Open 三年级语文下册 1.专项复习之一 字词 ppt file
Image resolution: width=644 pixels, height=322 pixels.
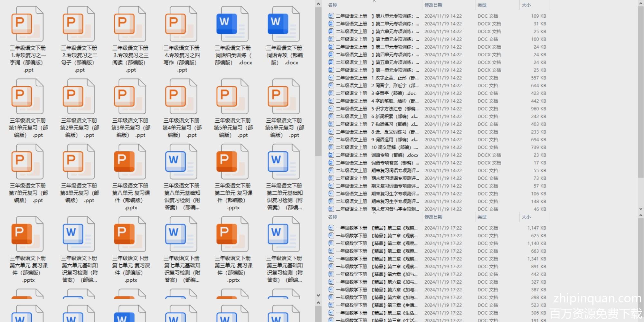[x=27, y=24]
